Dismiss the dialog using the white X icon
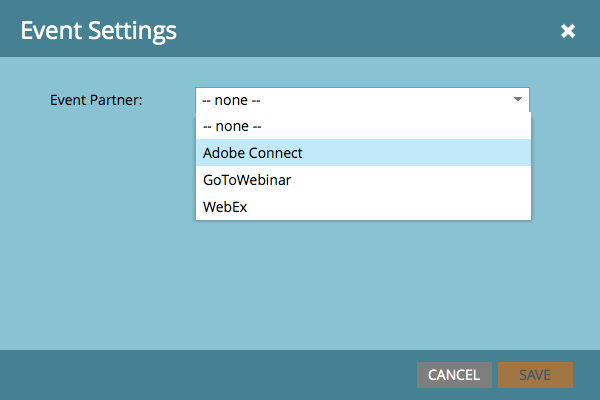Viewport: 600px width, 400px height. [568, 31]
